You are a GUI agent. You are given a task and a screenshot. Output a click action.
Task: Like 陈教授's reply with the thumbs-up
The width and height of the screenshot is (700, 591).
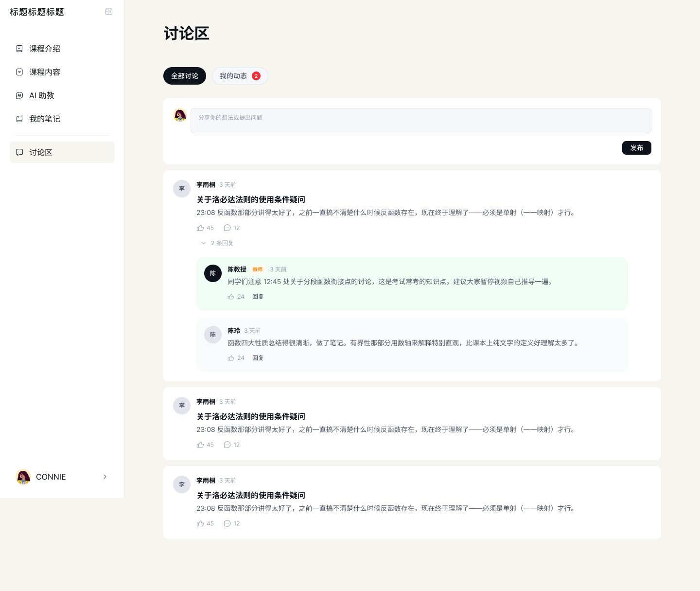[x=231, y=297]
